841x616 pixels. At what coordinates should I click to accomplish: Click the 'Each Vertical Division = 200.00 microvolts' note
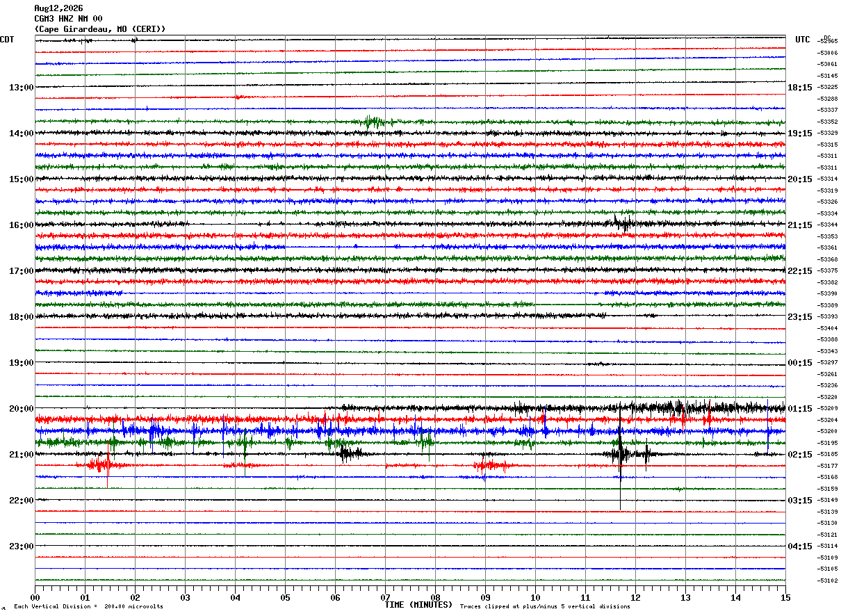click(88, 607)
